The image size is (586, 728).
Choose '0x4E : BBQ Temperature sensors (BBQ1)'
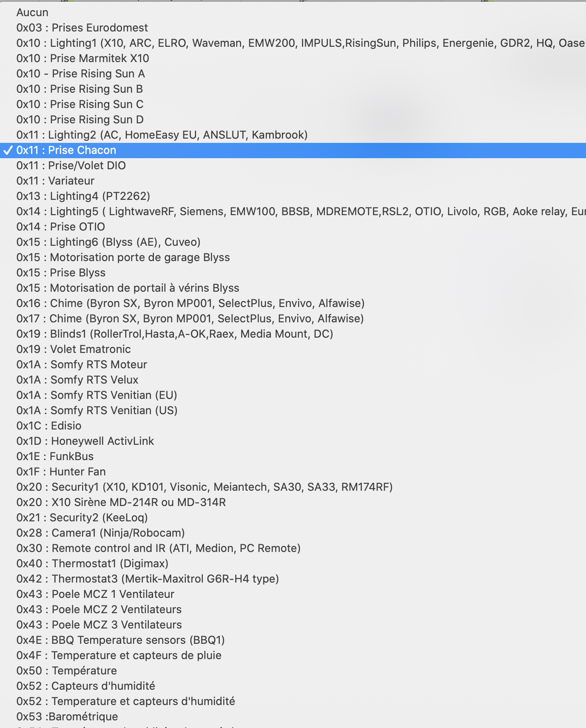pyautogui.click(x=293, y=640)
